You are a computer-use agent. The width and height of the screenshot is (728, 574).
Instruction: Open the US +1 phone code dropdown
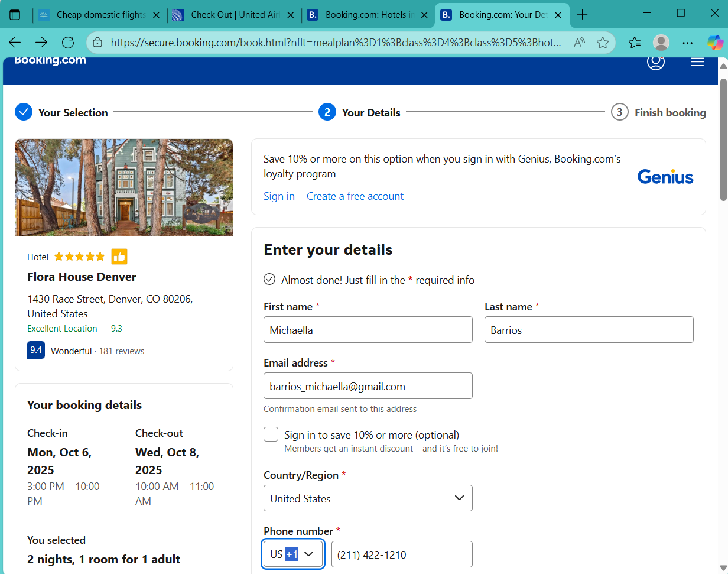coord(293,554)
